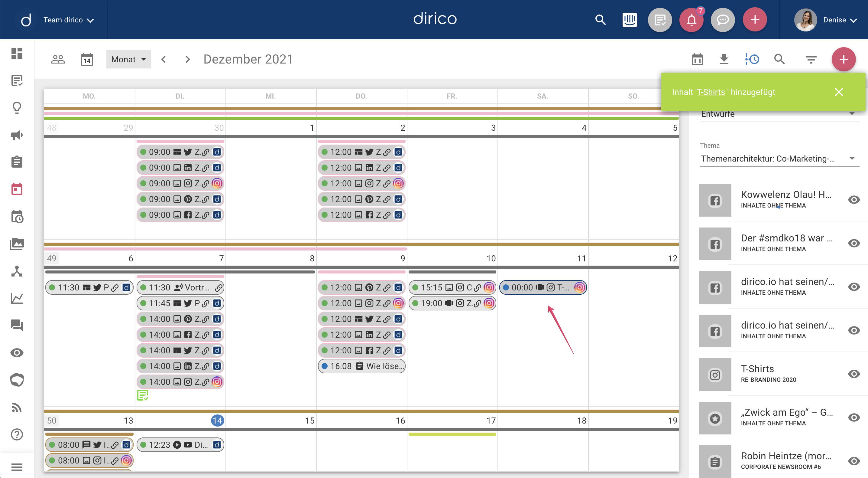Open the 19:00 Instagram video post on Dec 10

coord(452,303)
